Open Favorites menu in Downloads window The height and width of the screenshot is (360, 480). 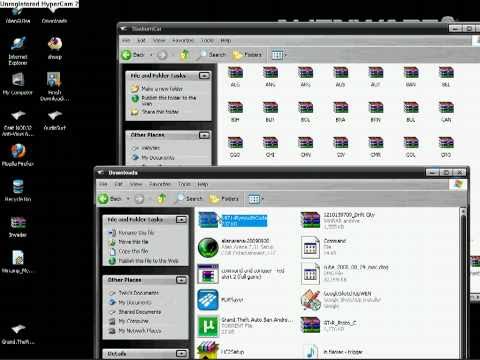[x=160, y=184]
